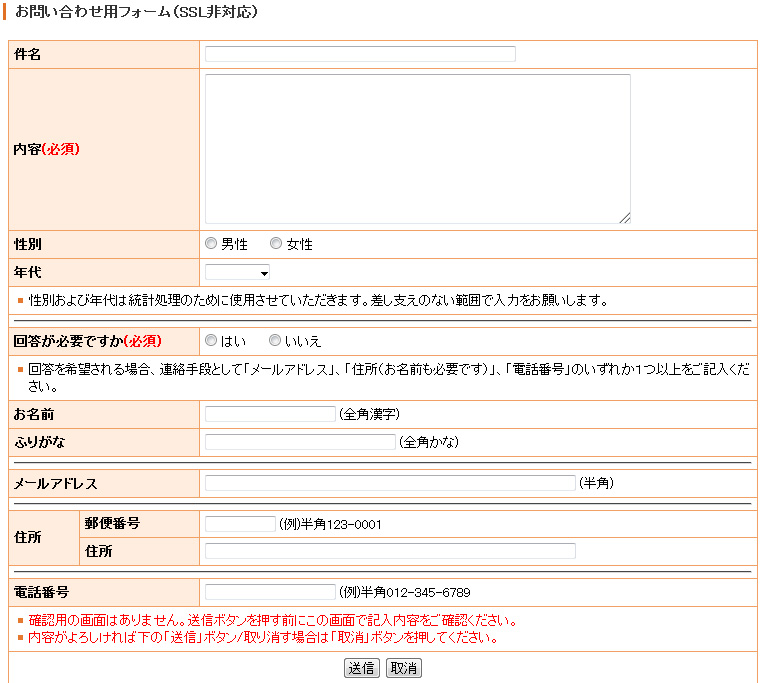This screenshot has height=683, width=763.
Task: Click the メールアドレス email field
Action: point(390,483)
